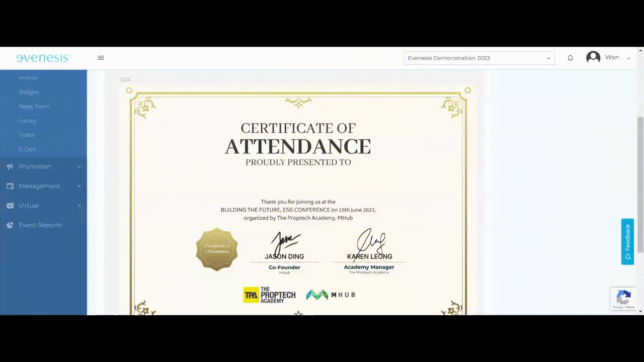Toggle the hamburger sidebar menu

[101, 58]
